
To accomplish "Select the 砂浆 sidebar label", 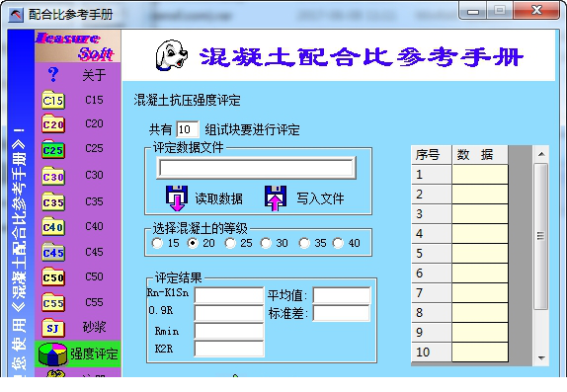I will tap(94, 327).
